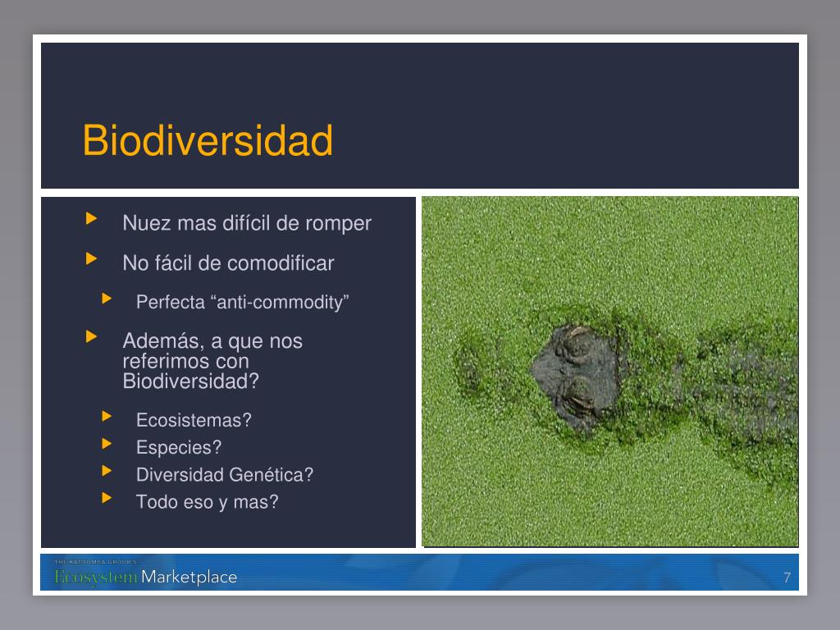
Task: Click the bullet arrow beside "Nuez mas difícil de romper"
Action: (91, 218)
